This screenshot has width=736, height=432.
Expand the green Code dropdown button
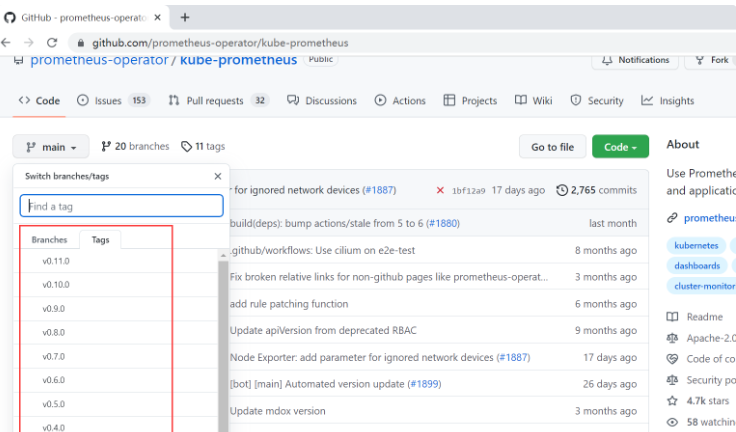click(620, 147)
